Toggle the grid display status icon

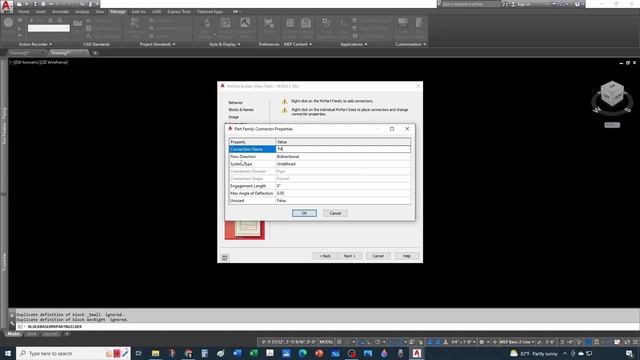point(339,342)
